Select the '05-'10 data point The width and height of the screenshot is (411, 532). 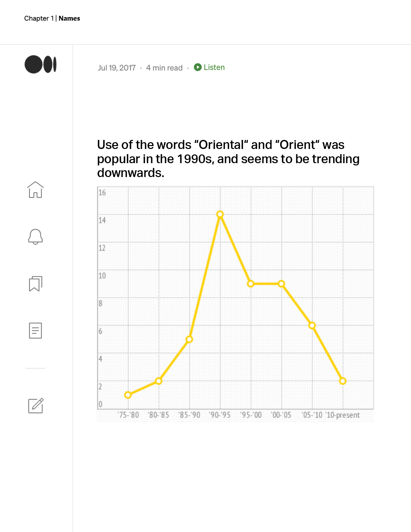coord(312,326)
